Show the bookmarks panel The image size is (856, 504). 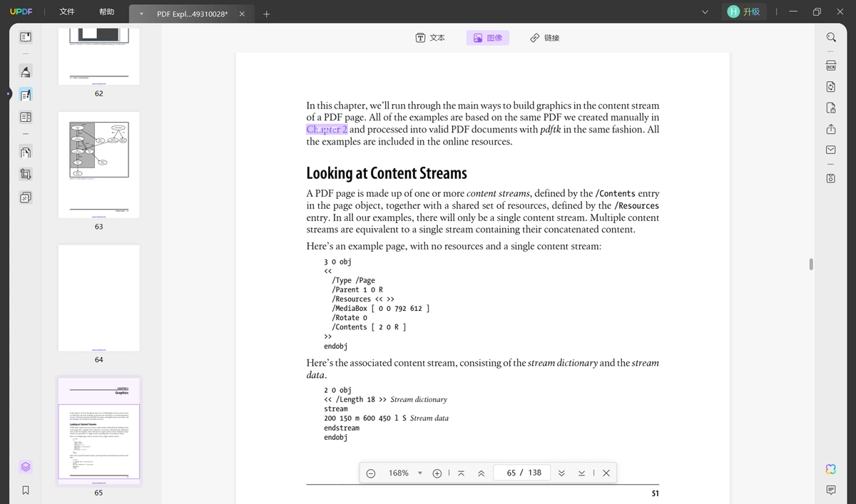pos(26,490)
